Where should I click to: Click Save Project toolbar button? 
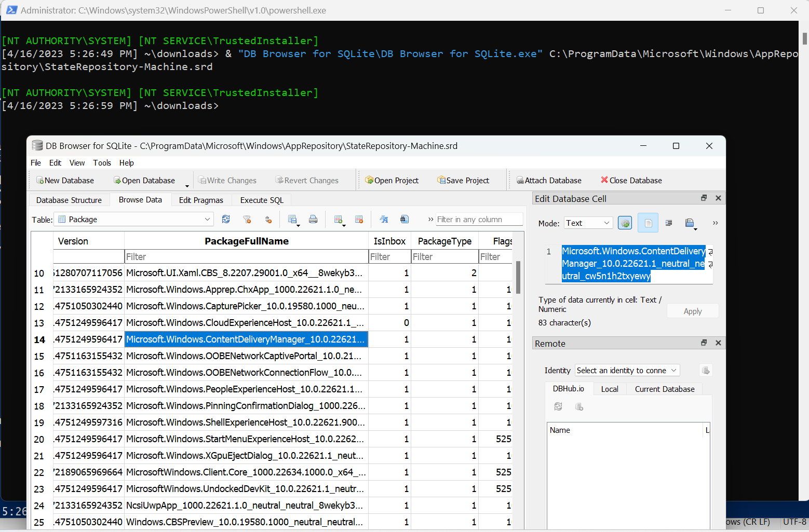click(x=463, y=180)
